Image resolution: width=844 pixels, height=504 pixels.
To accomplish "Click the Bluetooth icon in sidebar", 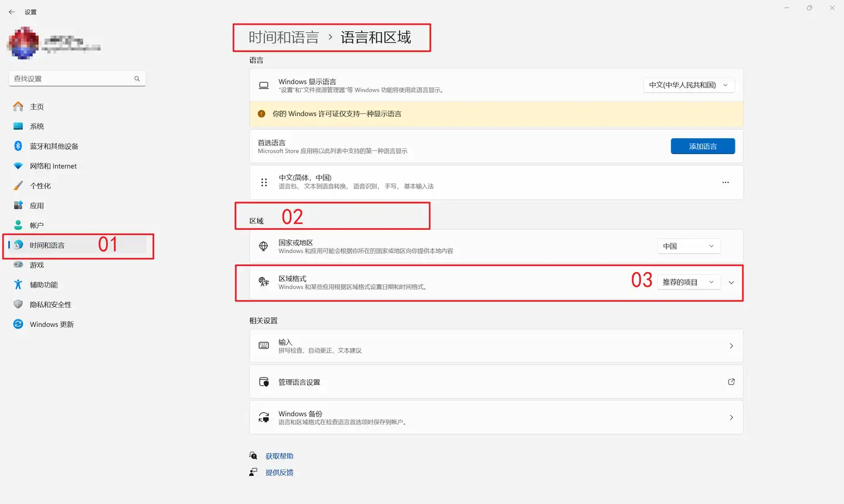I will coord(18,146).
